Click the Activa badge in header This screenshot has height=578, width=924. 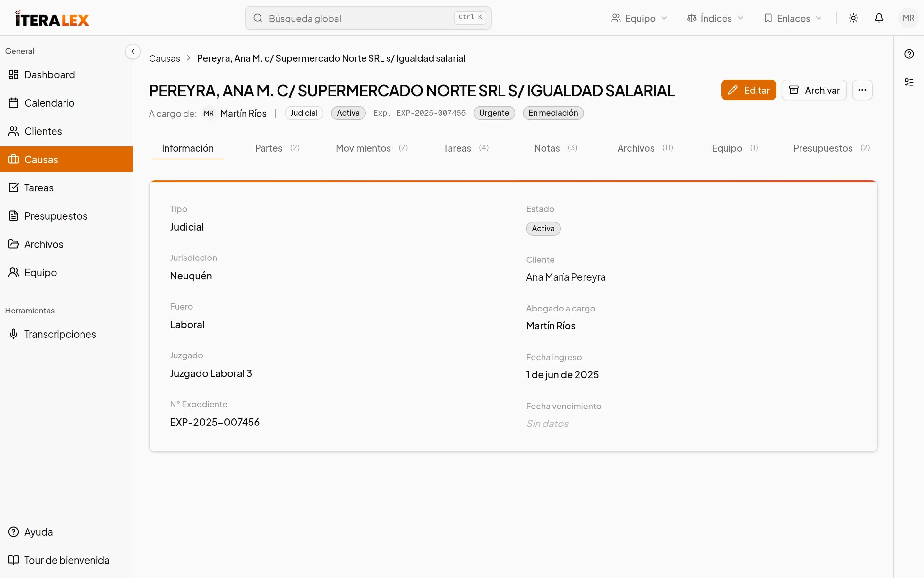[x=348, y=113]
